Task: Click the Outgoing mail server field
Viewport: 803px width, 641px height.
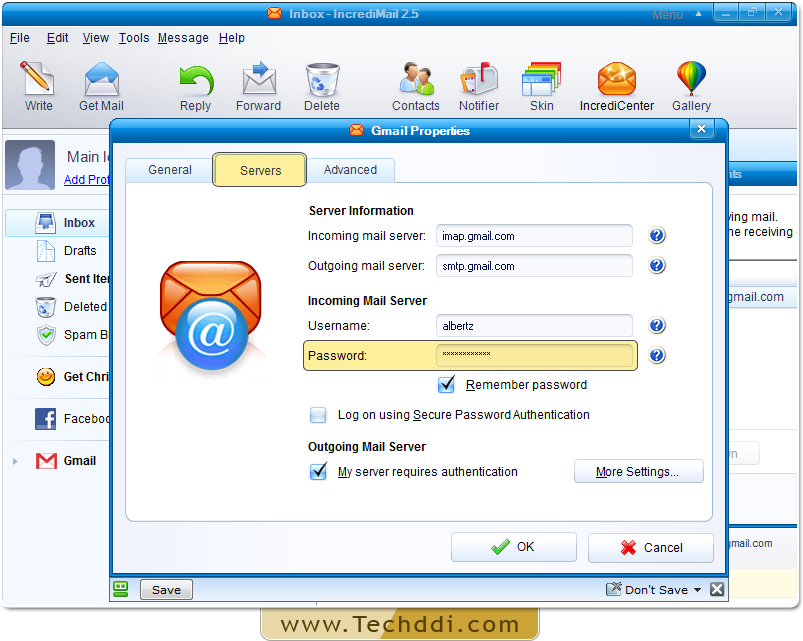Action: [x=534, y=266]
